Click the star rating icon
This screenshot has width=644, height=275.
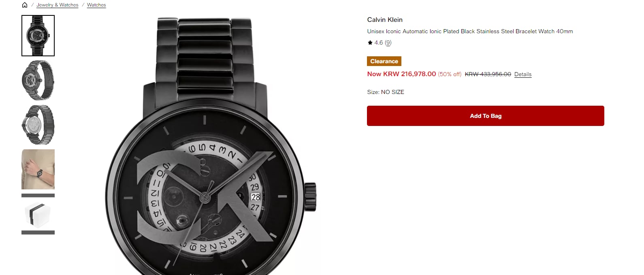pyautogui.click(x=370, y=43)
